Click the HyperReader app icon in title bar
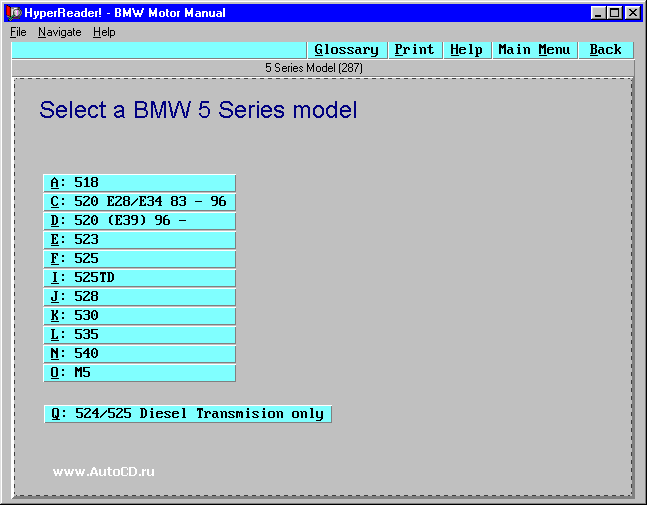This screenshot has width=647, height=505. pos(13,13)
